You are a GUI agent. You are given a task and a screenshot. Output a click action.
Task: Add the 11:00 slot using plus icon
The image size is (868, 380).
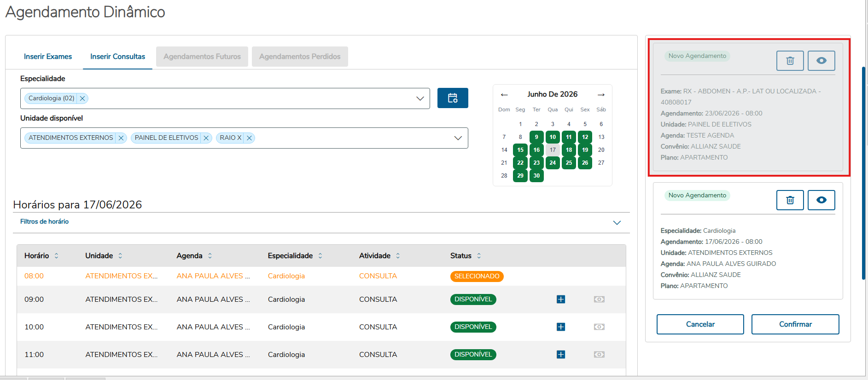pyautogui.click(x=560, y=355)
